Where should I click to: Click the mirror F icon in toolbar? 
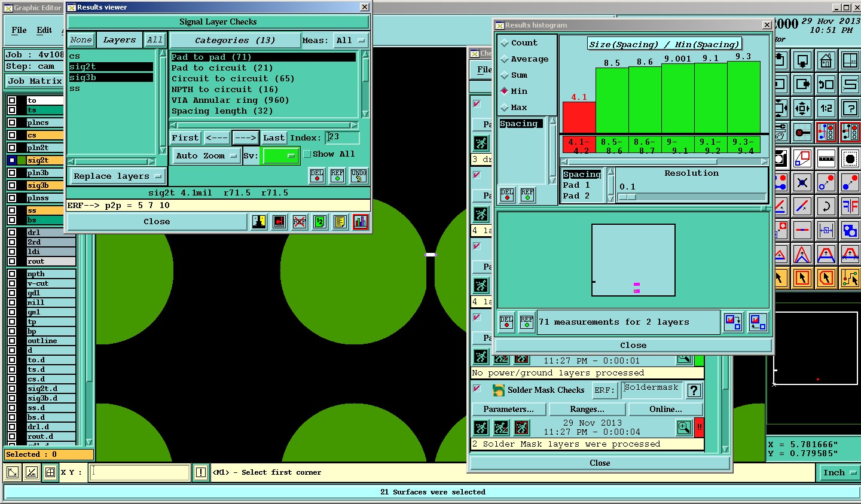[x=850, y=206]
